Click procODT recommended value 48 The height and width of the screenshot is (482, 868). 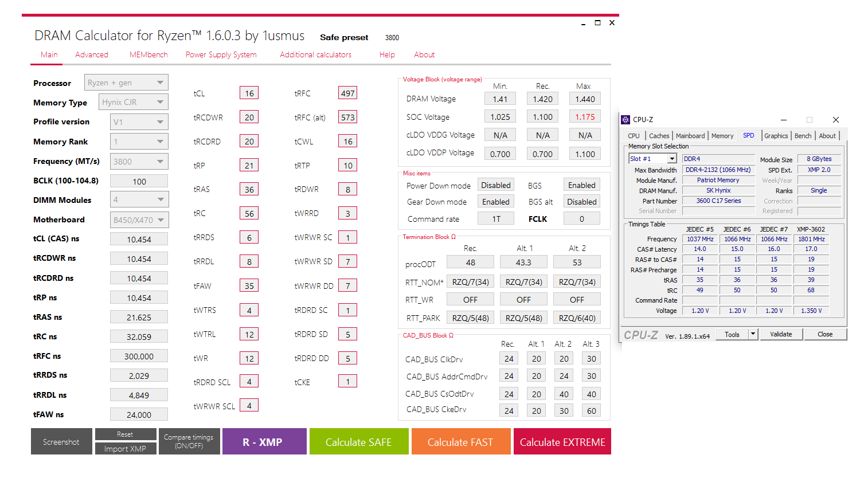pyautogui.click(x=470, y=262)
